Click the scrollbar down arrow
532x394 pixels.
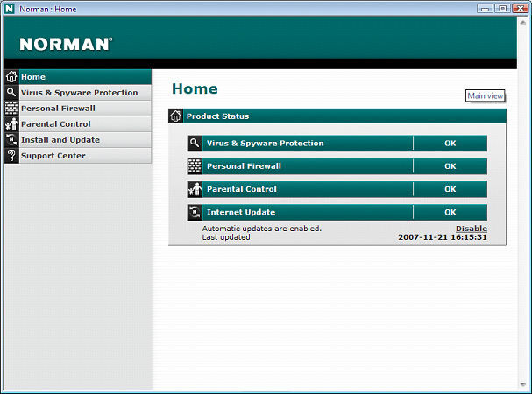click(523, 385)
